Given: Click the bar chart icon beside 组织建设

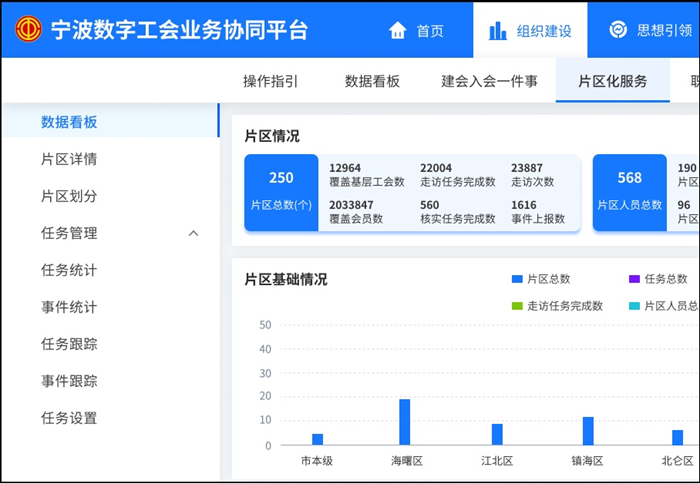Looking at the screenshot, I should coord(498,30).
